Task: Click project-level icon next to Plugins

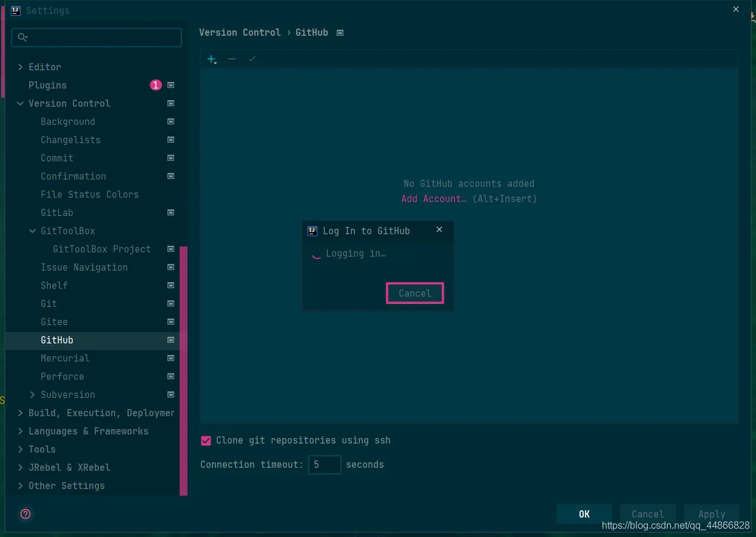Action: point(171,86)
